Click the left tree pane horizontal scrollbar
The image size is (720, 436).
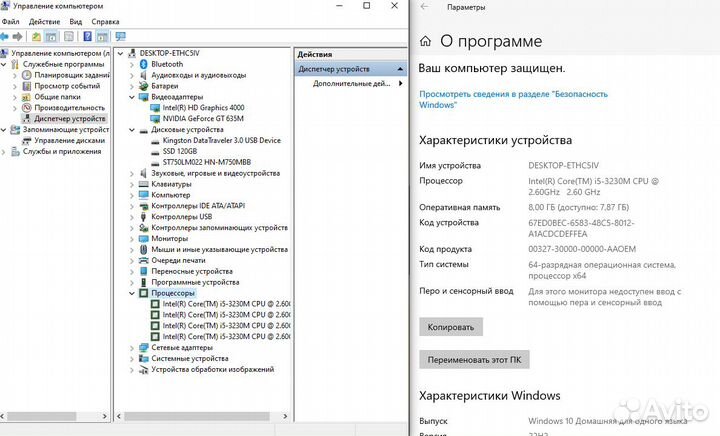(41, 416)
